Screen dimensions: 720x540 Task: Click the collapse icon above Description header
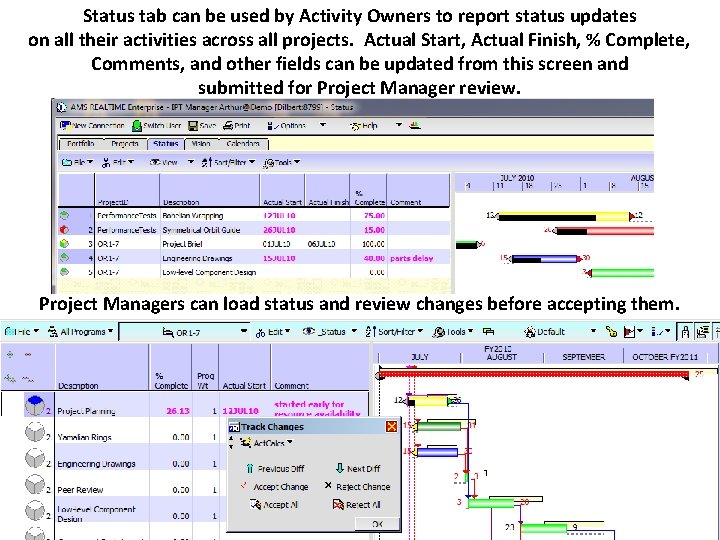28,354
